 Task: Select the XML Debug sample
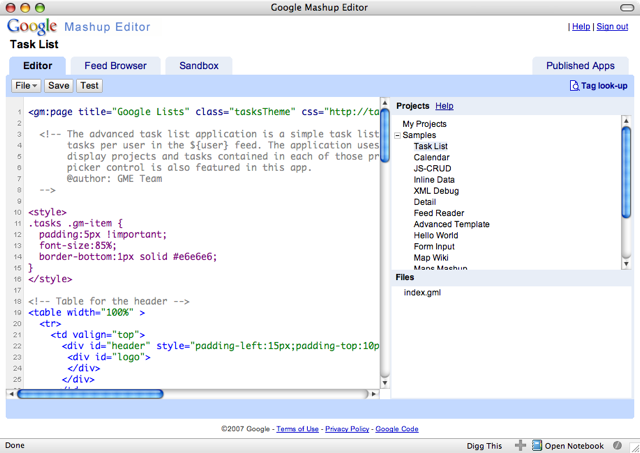coord(436,191)
